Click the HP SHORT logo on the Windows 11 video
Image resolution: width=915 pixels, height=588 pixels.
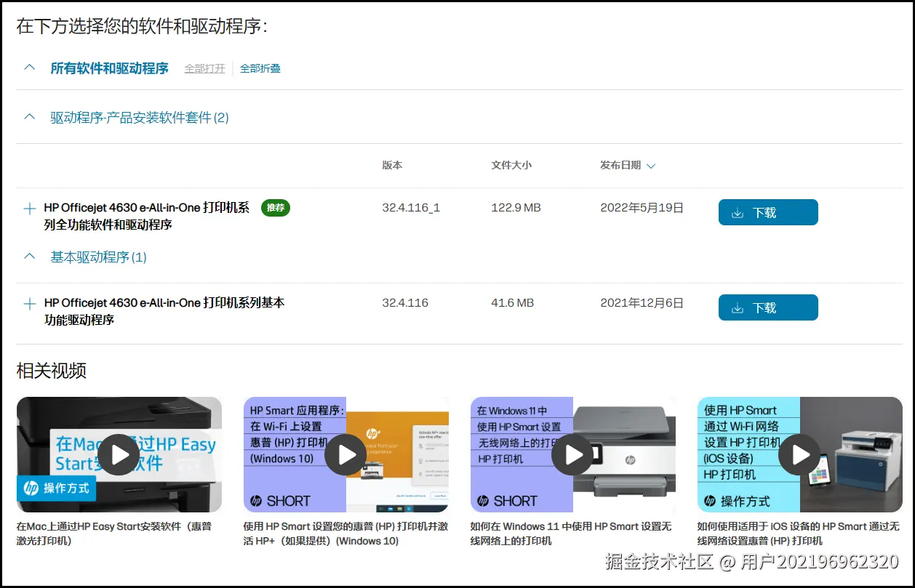507,501
